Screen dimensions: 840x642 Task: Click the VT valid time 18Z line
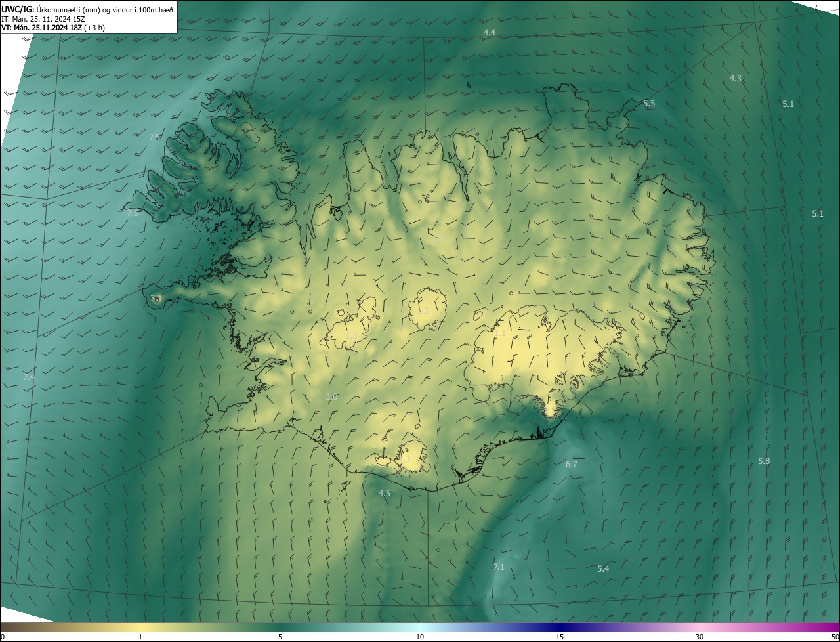click(52, 28)
